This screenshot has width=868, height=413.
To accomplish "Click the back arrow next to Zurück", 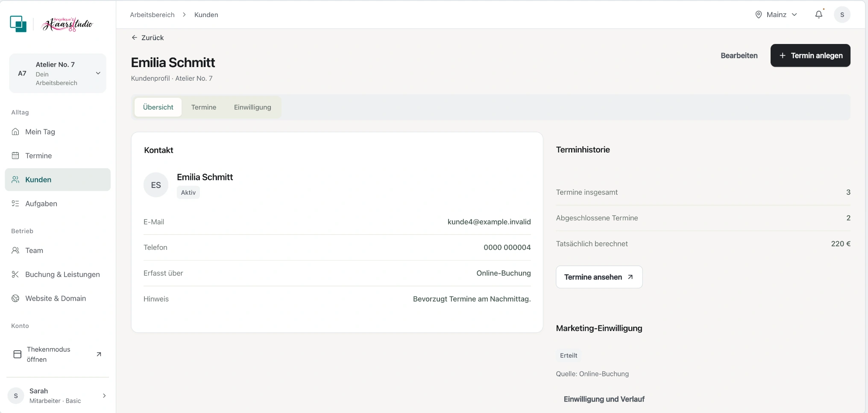I will pyautogui.click(x=135, y=38).
